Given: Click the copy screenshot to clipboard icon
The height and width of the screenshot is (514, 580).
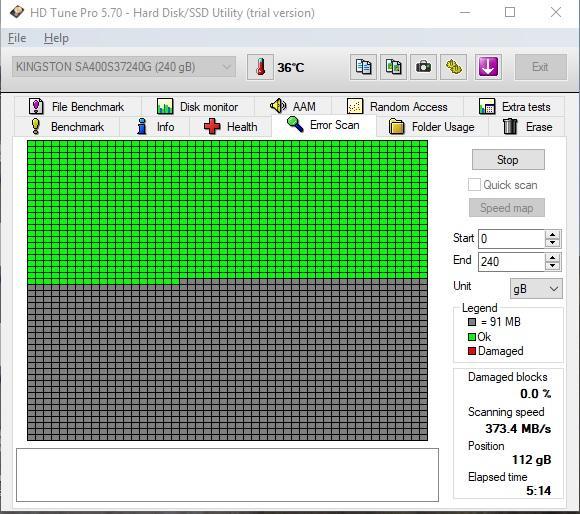Looking at the screenshot, I should point(393,67).
